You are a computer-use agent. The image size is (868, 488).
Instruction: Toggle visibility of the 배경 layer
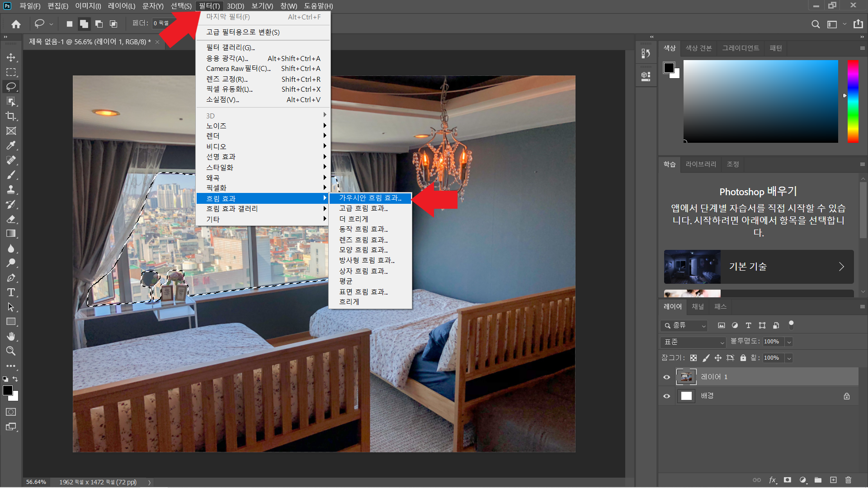[x=666, y=396]
